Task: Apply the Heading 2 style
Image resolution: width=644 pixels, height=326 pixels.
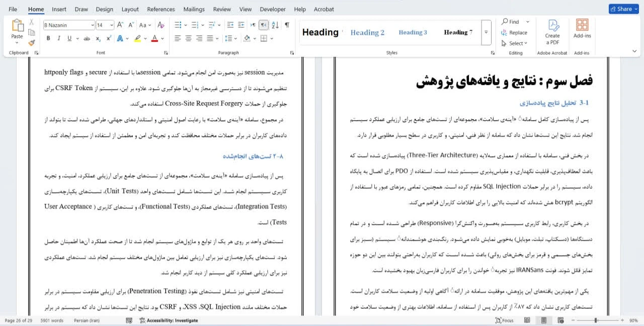Action: [x=367, y=32]
